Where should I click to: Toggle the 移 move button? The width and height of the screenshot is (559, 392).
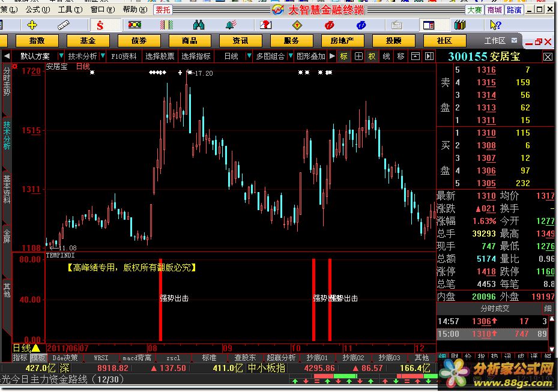point(400,56)
